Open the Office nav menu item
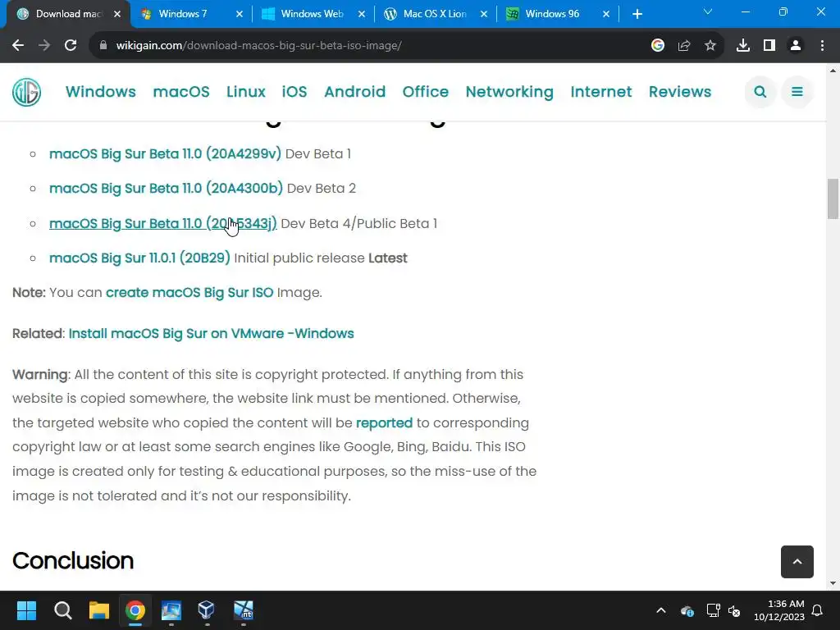 coord(426,92)
